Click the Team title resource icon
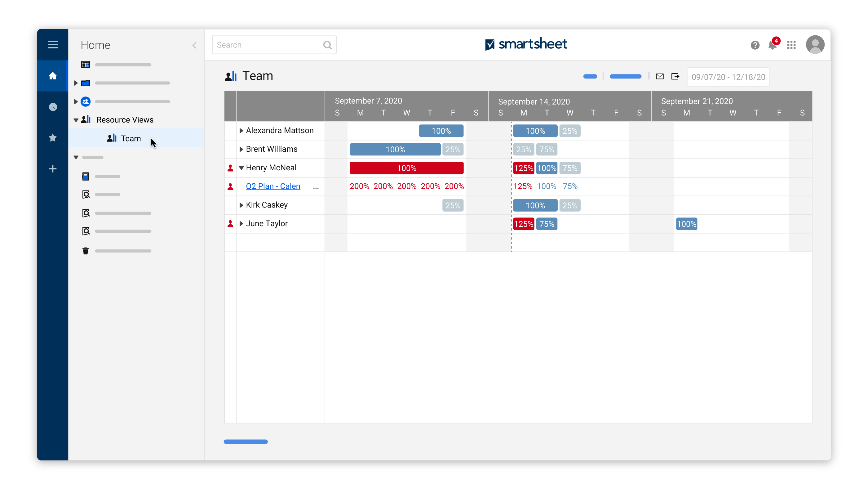This screenshot has width=868, height=489. coord(231,76)
